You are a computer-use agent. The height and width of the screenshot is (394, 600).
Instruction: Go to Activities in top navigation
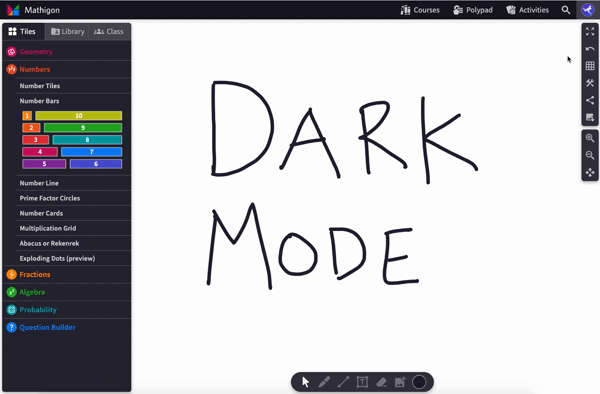coord(527,10)
